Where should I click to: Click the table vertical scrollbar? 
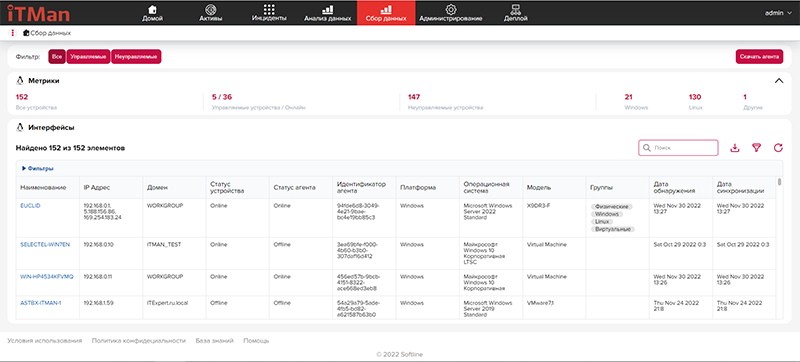pyautogui.click(x=779, y=182)
